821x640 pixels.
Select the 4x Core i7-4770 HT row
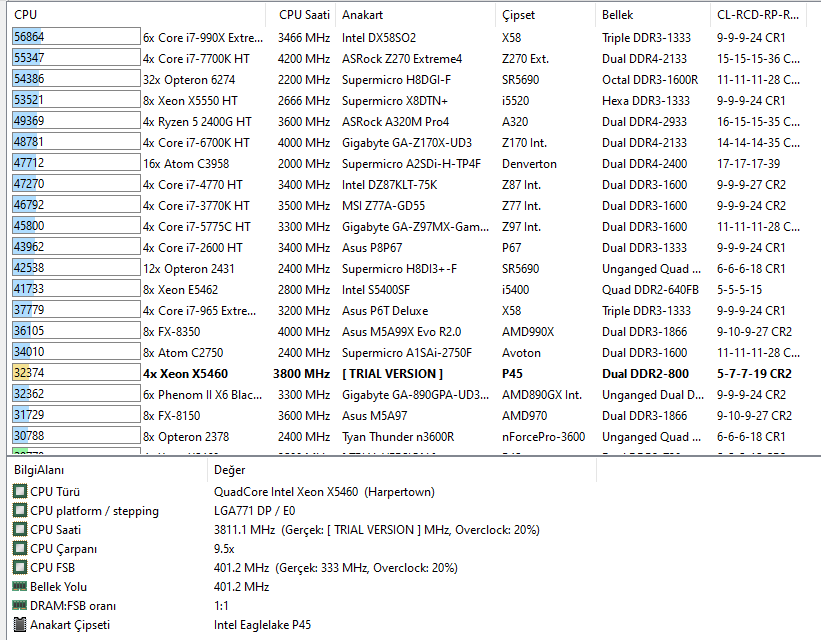click(x=410, y=184)
